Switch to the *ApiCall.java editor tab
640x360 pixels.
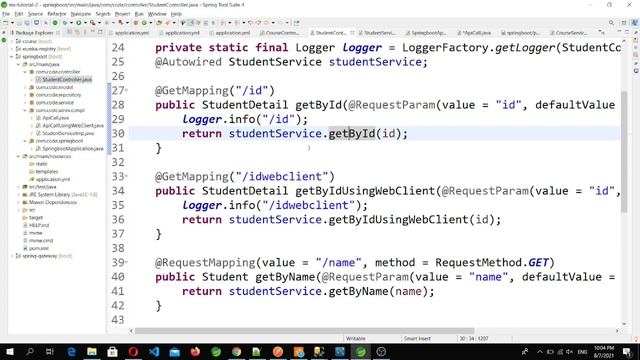coord(476,33)
